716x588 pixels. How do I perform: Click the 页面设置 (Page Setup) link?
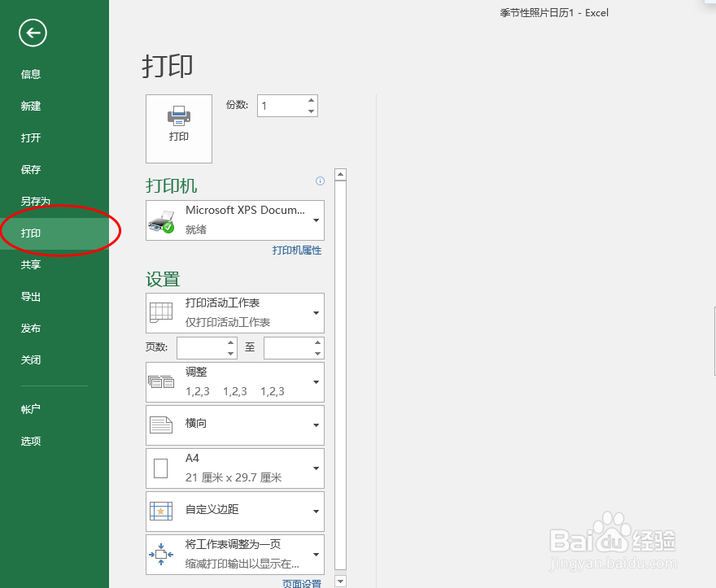[302, 582]
